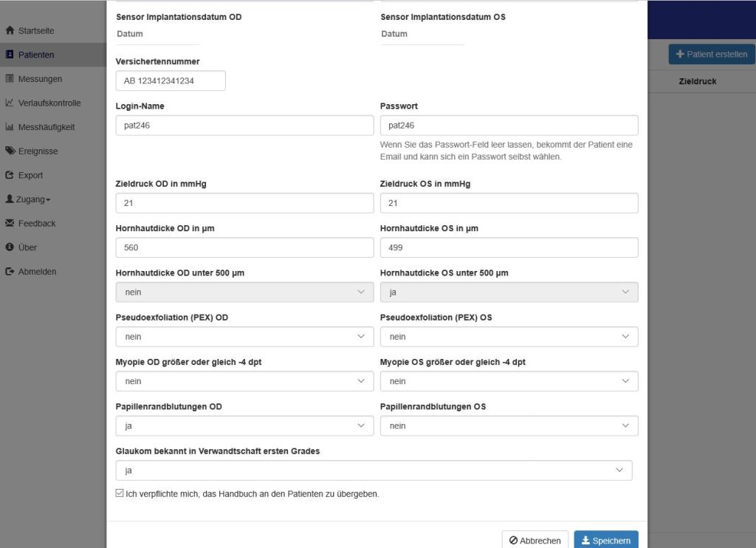Image resolution: width=756 pixels, height=548 pixels.
Task: Click the Ereignisse tags icon
Action: coord(10,151)
